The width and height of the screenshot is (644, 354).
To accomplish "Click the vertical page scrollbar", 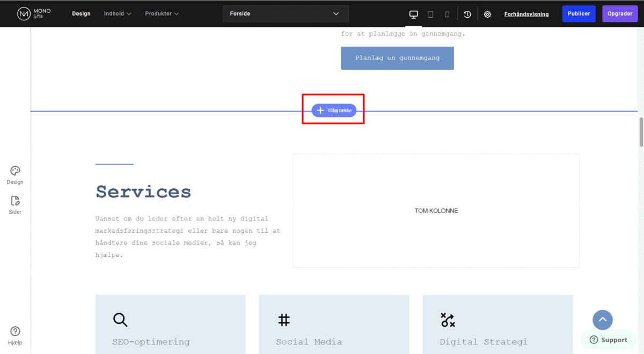I will [x=641, y=131].
